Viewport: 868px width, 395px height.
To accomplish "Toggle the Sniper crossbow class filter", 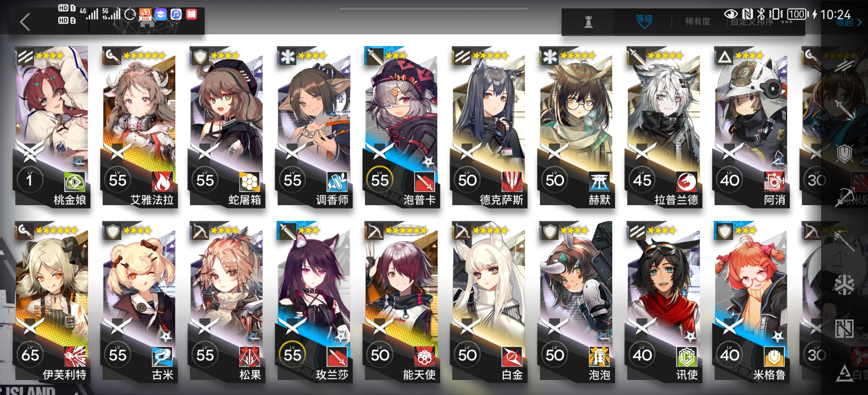I will pyautogui.click(x=845, y=196).
